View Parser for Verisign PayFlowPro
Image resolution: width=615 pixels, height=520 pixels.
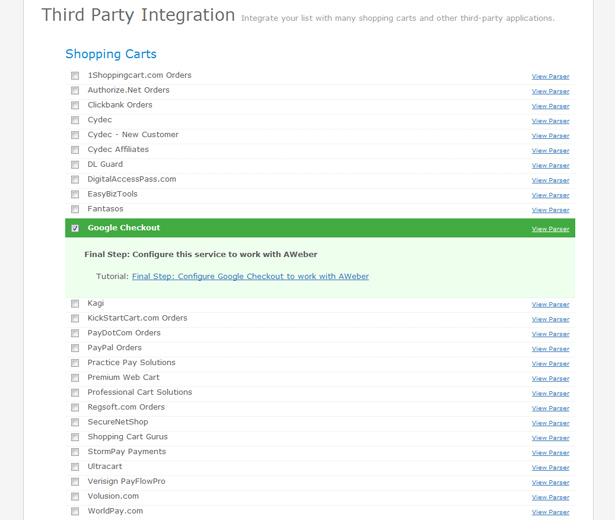click(x=550, y=483)
